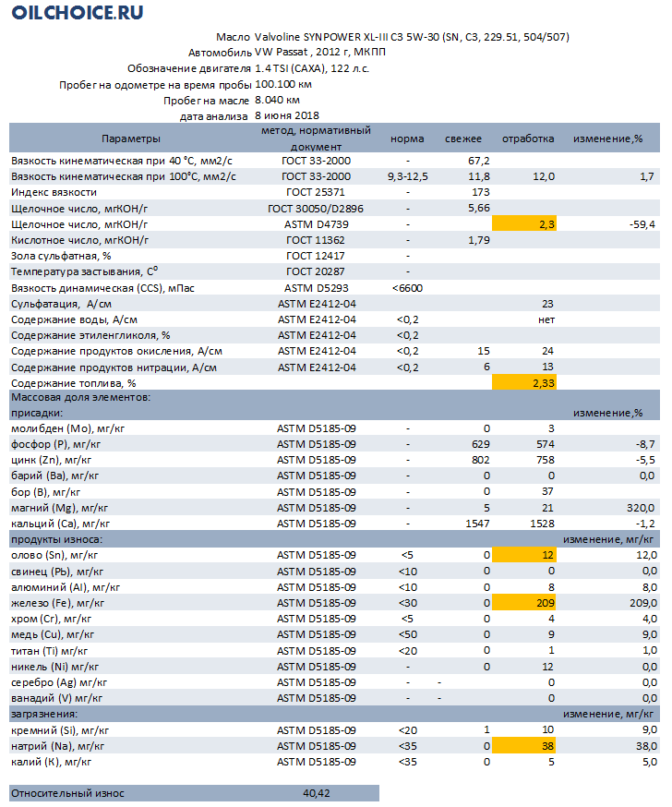The height and width of the screenshot is (807, 672).
Task: Select used oxidation products value 24
Action: pos(547,351)
